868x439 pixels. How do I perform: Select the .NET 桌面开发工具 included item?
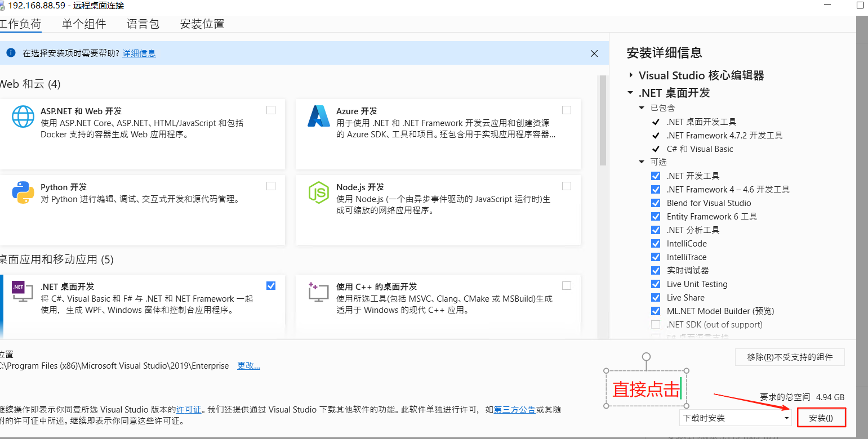coord(701,122)
